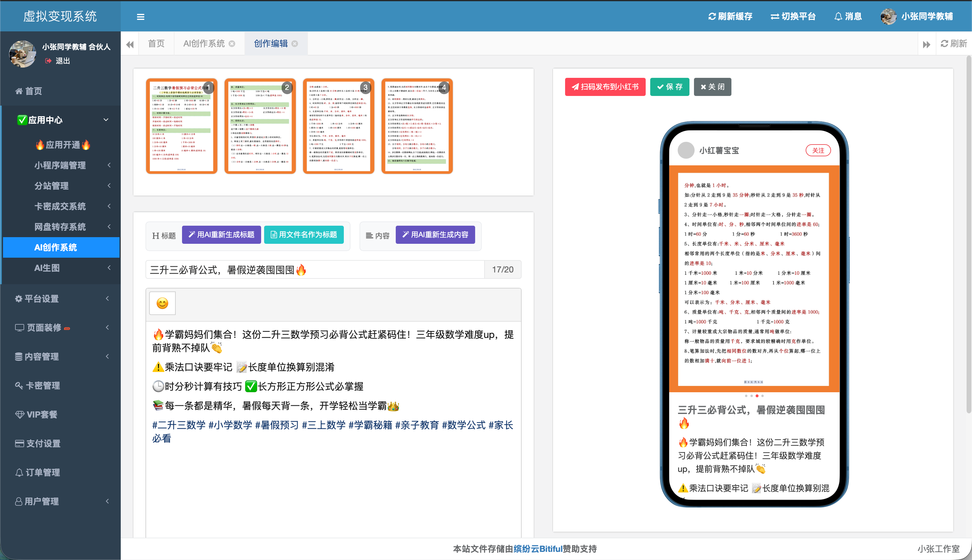Click the green 保存 button
The image size is (972, 560).
[x=670, y=87]
